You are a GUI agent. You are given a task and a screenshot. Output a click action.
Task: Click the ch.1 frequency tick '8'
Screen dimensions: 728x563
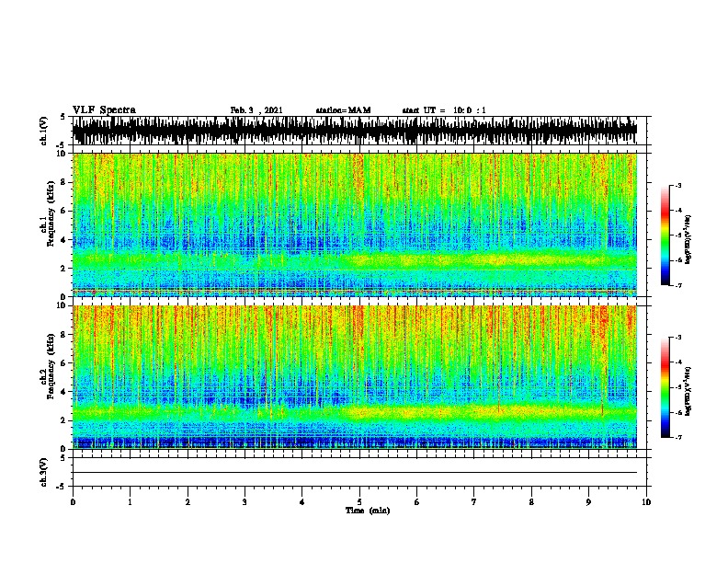(x=64, y=182)
